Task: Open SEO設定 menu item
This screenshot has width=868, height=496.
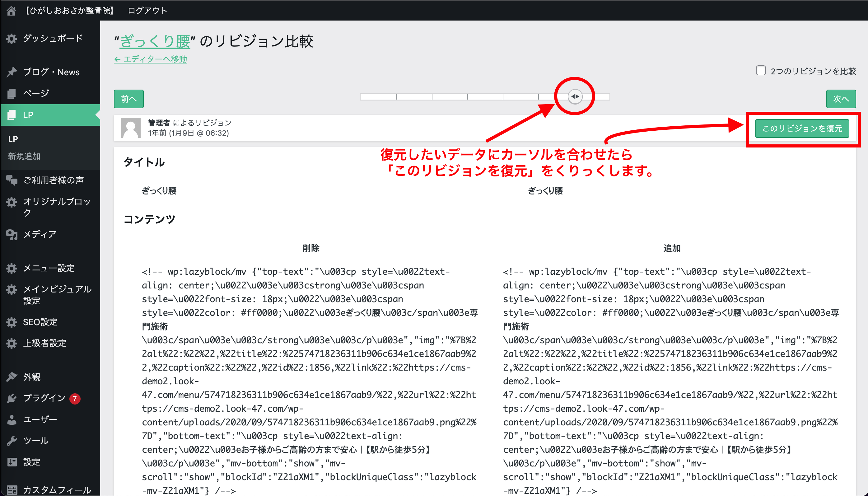Action: pos(40,322)
